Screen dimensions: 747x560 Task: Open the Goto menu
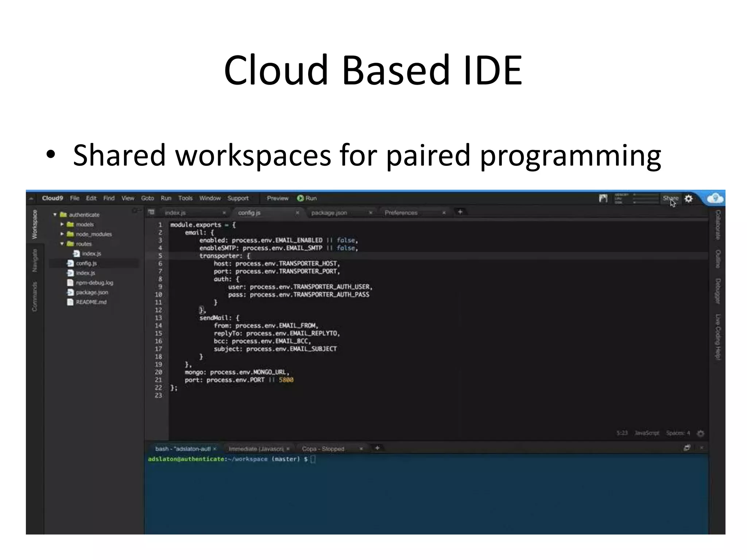click(x=147, y=198)
